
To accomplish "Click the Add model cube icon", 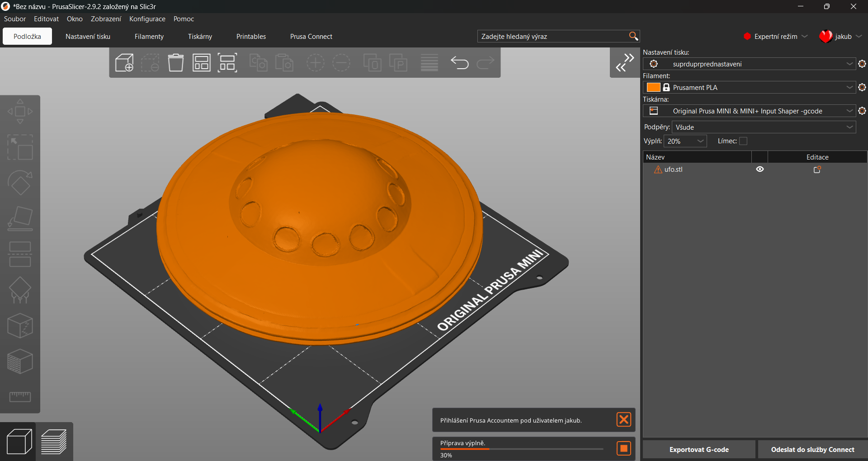I will click(124, 63).
